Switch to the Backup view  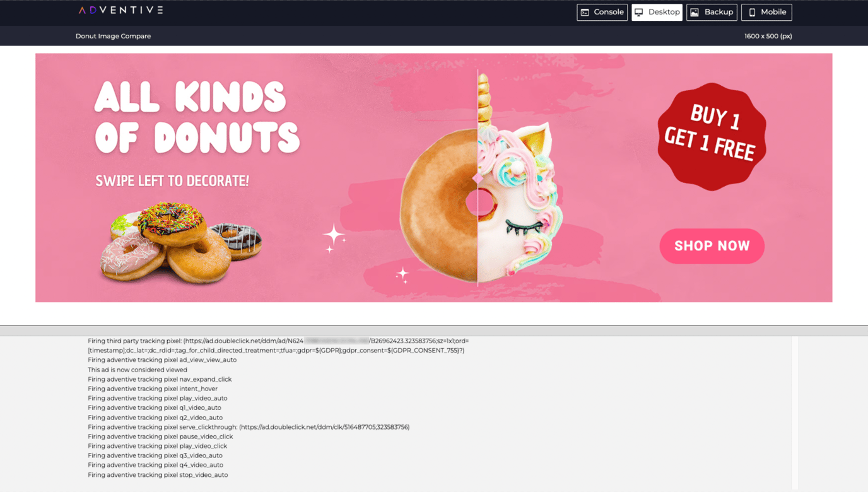pyautogui.click(x=712, y=12)
